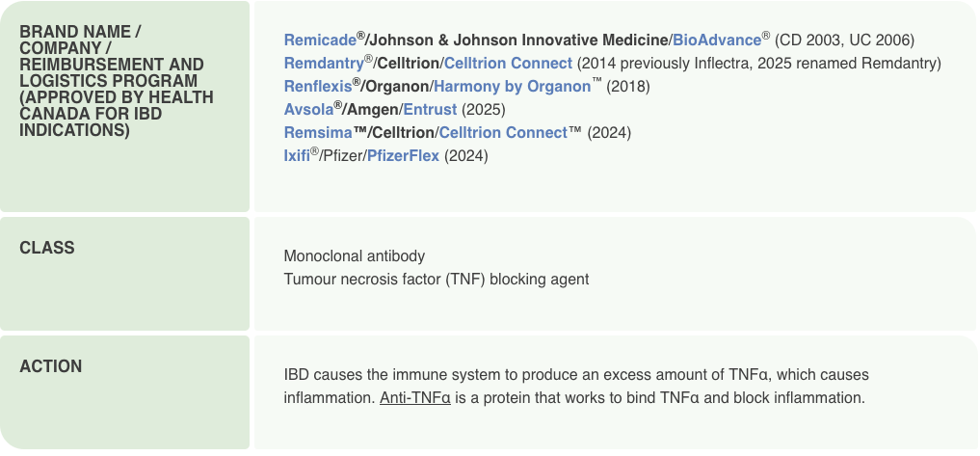
Task: Click the Entrust program link
Action: [430, 110]
